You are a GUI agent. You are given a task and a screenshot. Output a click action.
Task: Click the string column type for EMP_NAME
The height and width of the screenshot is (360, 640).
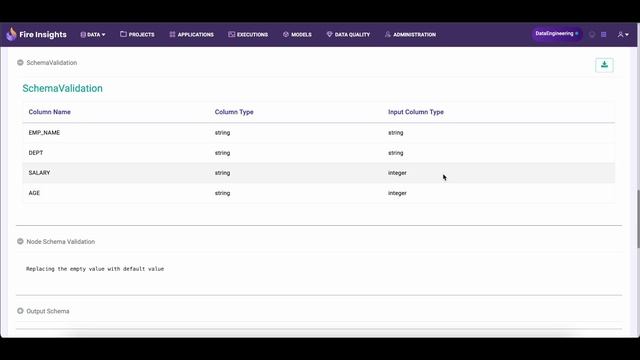(x=222, y=133)
